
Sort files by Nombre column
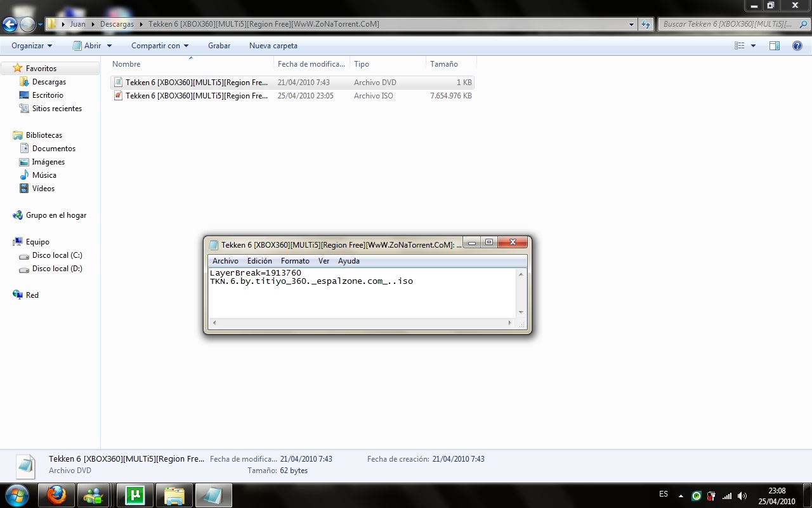pyautogui.click(x=191, y=64)
